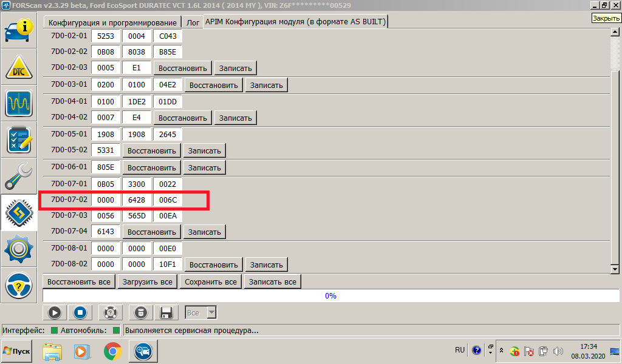Click the 'Записать все' button
This screenshot has width=622, height=364.
(272, 282)
